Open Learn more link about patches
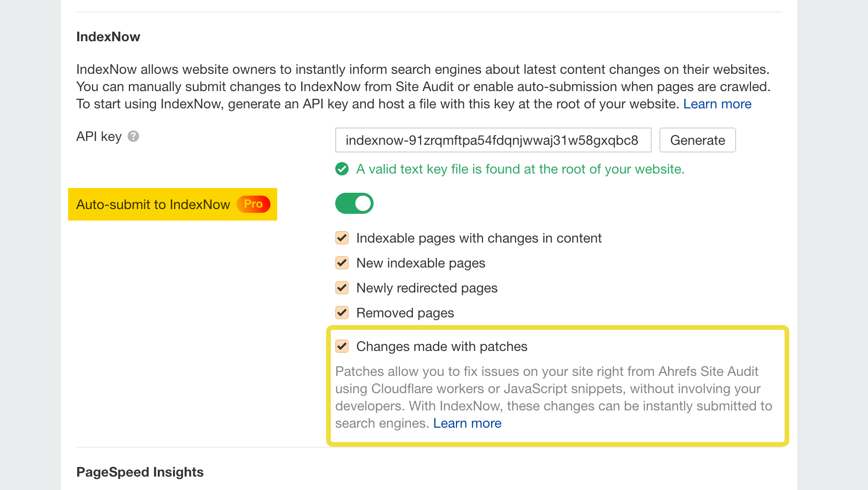Screen dimensions: 868x490 point(467,423)
